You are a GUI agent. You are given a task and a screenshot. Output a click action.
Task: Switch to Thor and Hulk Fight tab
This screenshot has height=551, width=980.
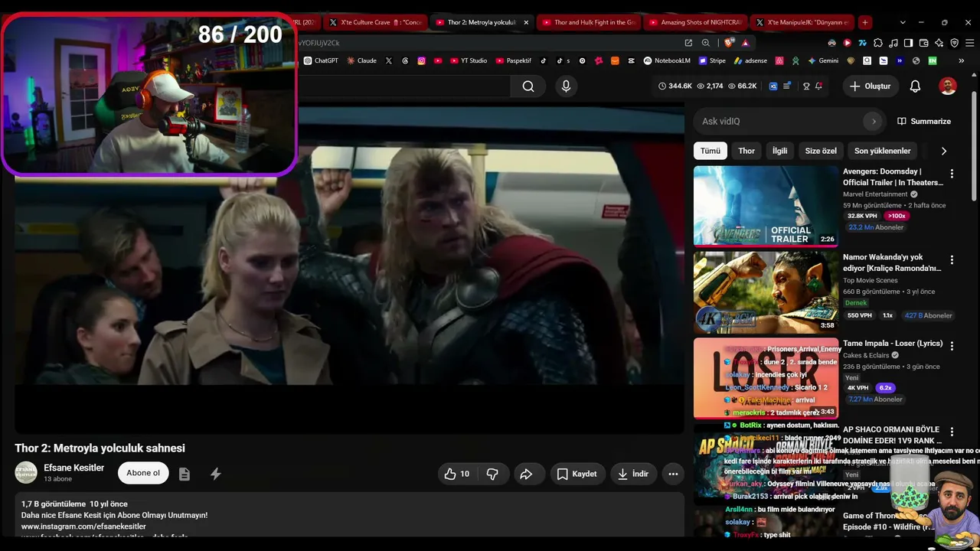click(x=589, y=22)
